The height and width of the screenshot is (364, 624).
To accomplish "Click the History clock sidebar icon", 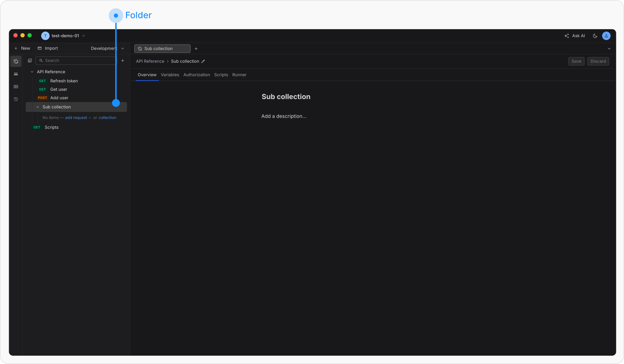I will (x=16, y=99).
